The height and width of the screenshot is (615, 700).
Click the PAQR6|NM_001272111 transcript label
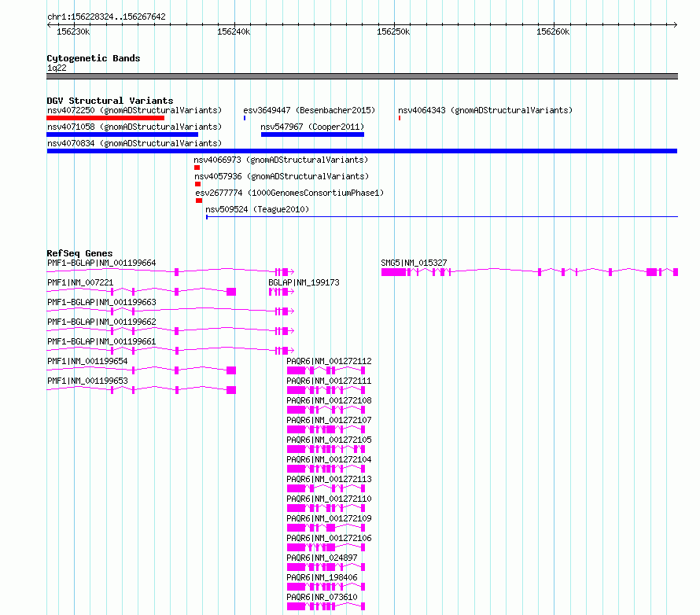point(329,381)
